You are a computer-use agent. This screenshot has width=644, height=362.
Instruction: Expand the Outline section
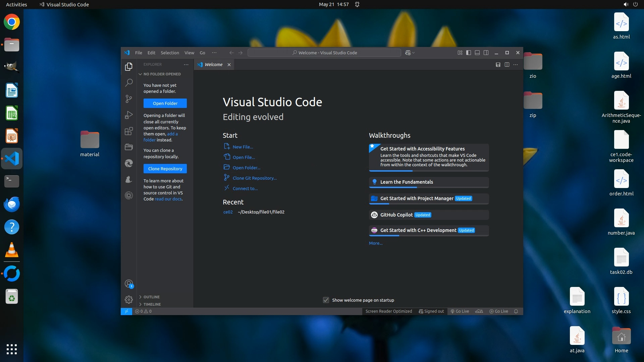[152, 297]
